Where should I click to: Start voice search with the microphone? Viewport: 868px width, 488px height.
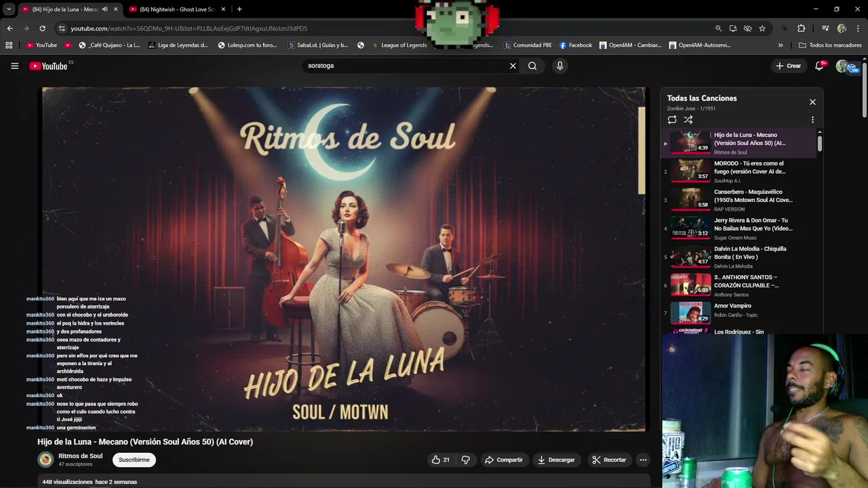[x=559, y=66]
